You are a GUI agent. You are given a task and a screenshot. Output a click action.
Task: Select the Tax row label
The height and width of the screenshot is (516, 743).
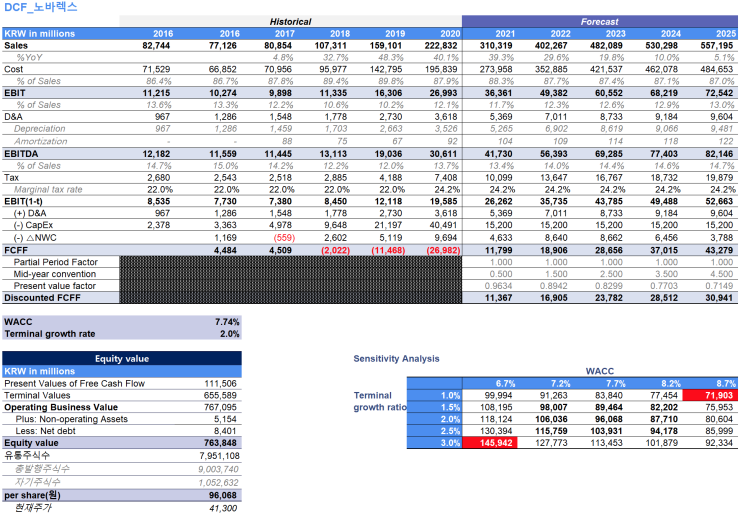click(11, 178)
